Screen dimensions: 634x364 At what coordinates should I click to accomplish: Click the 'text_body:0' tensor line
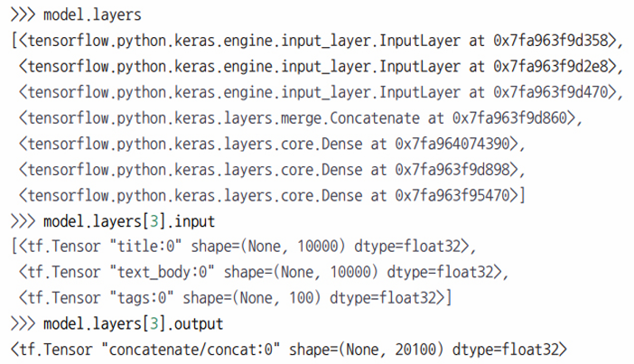[x=264, y=272]
